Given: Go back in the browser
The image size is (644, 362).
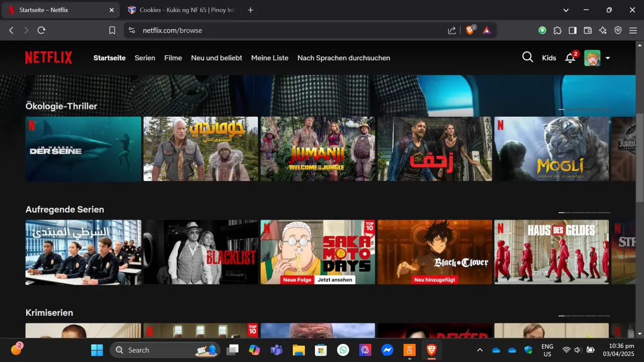Looking at the screenshot, I should tap(11, 30).
